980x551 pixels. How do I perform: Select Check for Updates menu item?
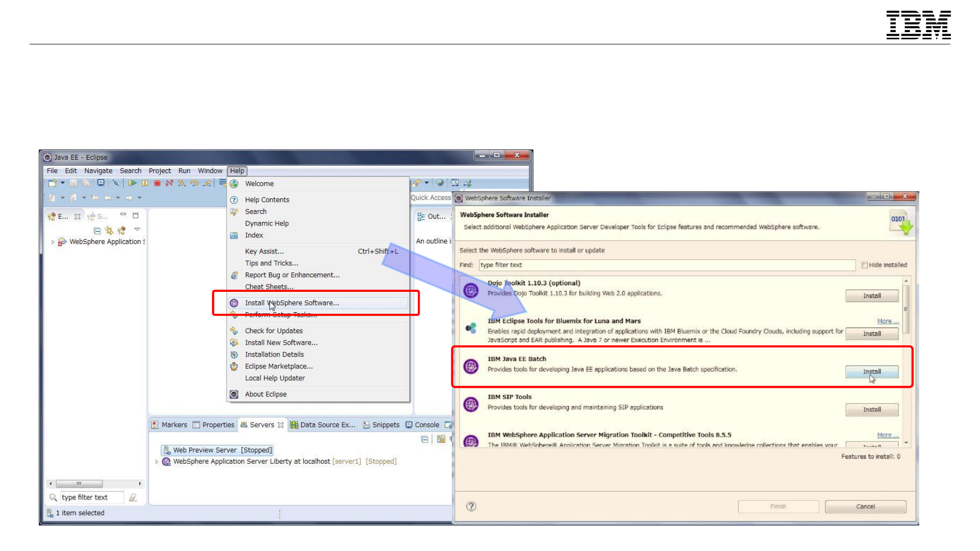[274, 331]
